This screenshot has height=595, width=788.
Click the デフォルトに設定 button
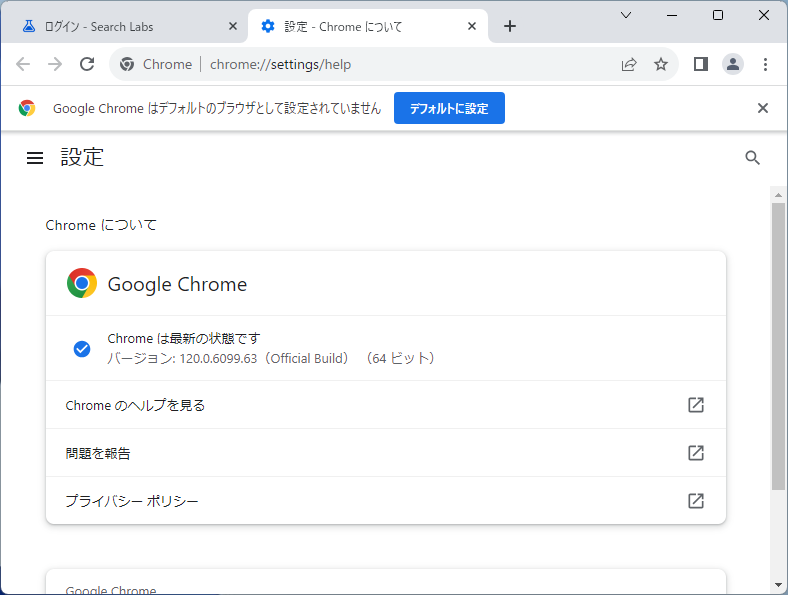point(449,108)
